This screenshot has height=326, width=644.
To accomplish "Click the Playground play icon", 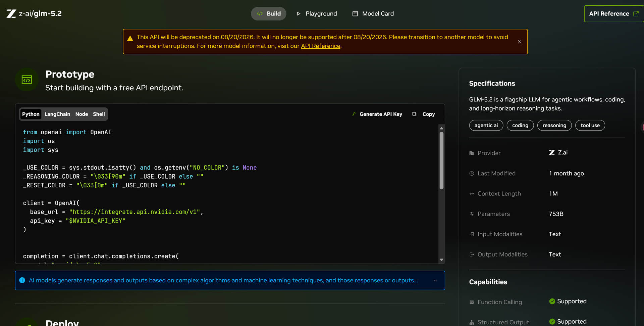I will (x=299, y=14).
